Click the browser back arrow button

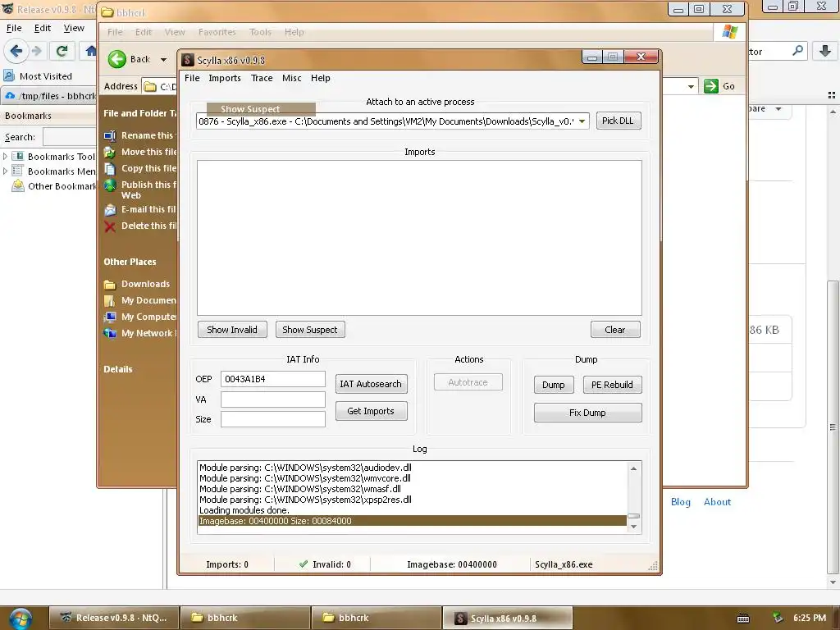16,51
